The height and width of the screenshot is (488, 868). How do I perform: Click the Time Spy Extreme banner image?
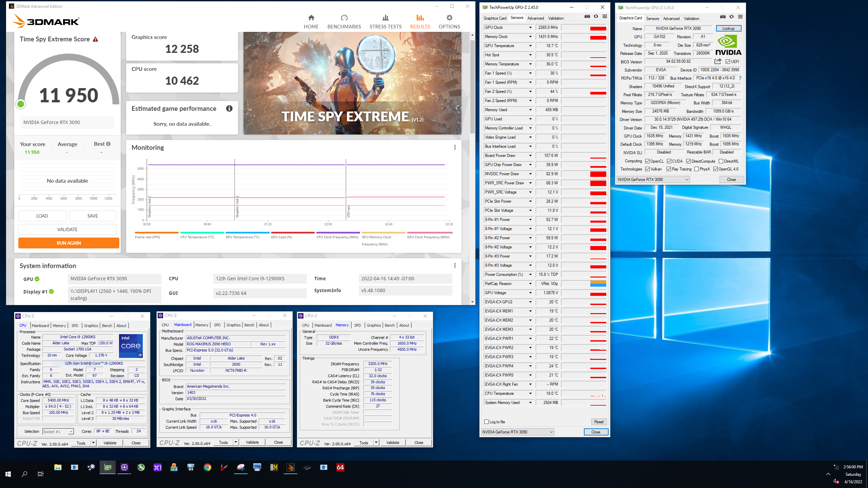pos(352,83)
